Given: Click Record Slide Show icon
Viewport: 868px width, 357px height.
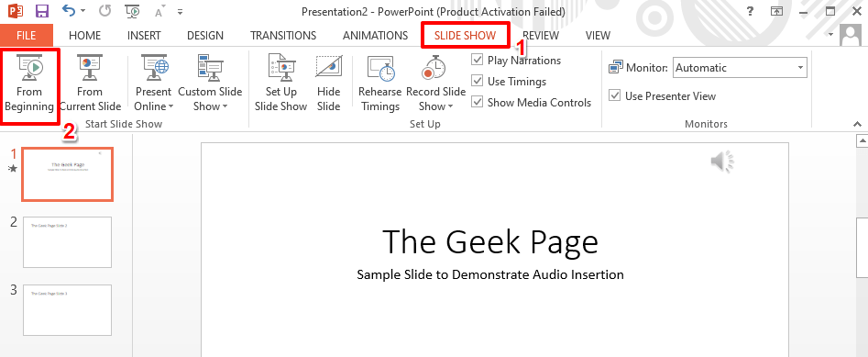Looking at the screenshot, I should tap(434, 68).
